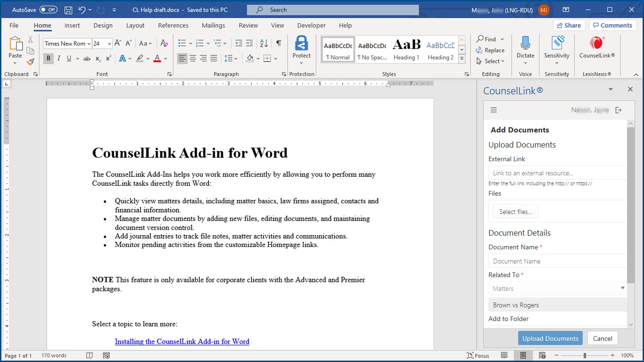Switch to the Insert tab

(72, 25)
